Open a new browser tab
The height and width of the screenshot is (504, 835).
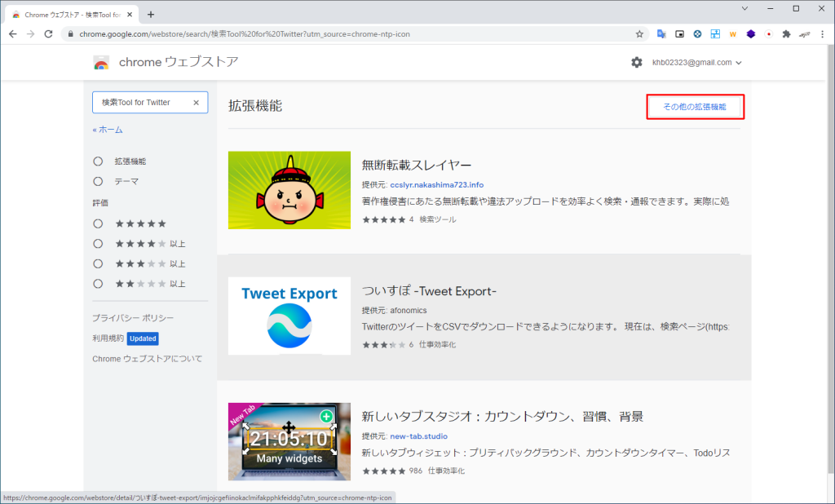[x=151, y=15]
